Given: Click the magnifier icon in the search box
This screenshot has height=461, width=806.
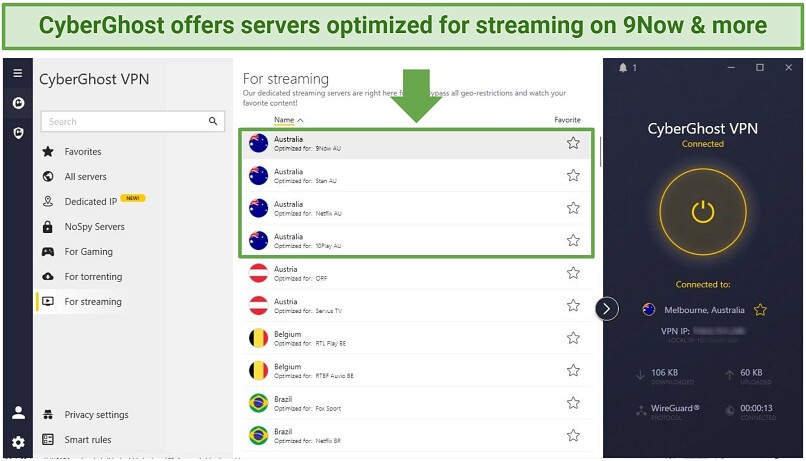Looking at the screenshot, I should point(213,121).
